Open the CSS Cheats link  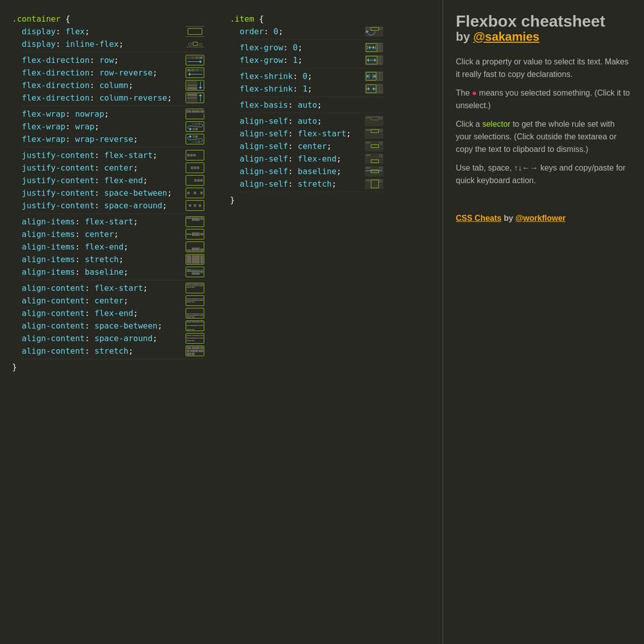point(478,218)
